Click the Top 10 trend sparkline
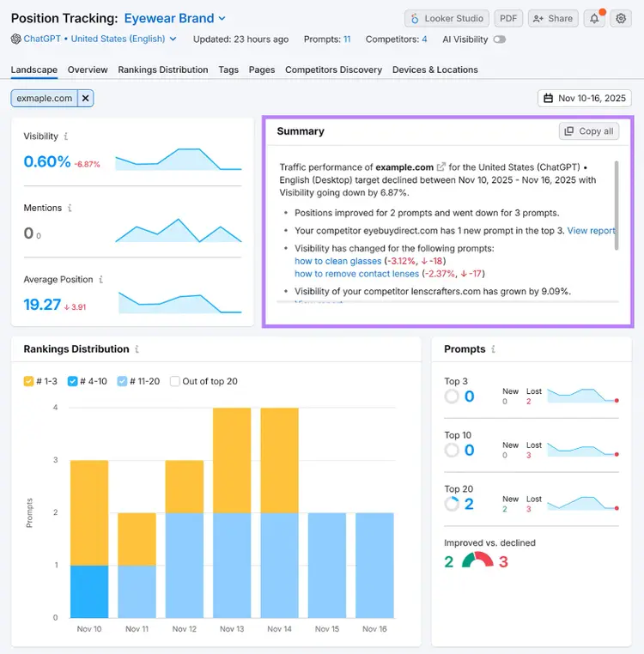The width and height of the screenshot is (644, 654). coord(583,450)
